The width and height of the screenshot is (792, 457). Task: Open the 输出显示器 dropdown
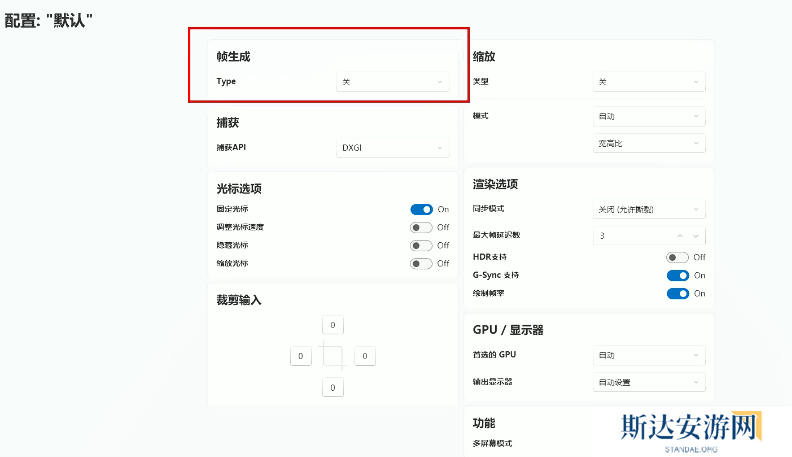click(648, 382)
